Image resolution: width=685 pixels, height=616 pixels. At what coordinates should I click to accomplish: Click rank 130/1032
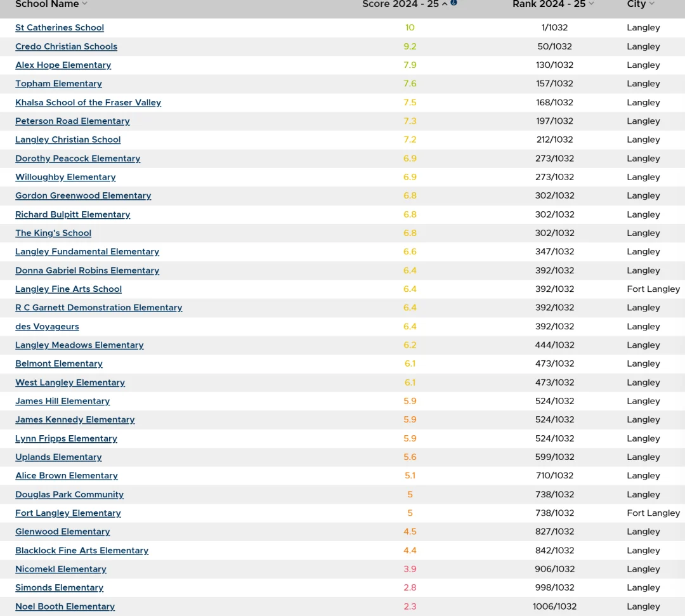click(555, 65)
